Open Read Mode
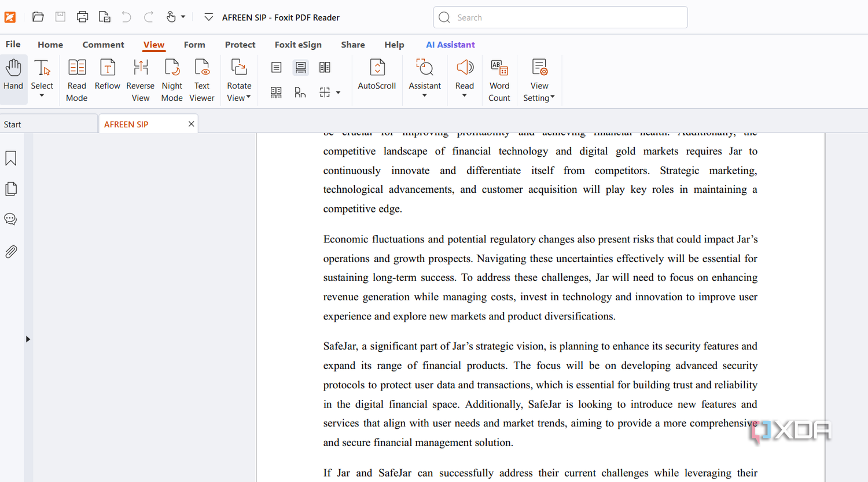 pyautogui.click(x=77, y=80)
